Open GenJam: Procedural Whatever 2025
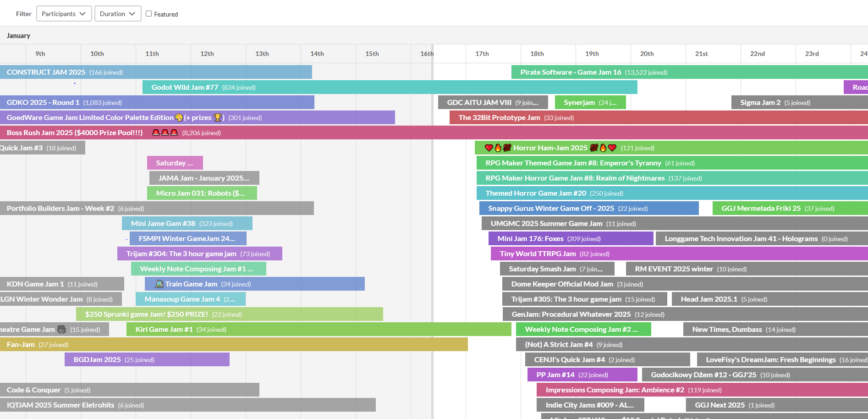Screen dimensions: 868x419 [685, 314]
